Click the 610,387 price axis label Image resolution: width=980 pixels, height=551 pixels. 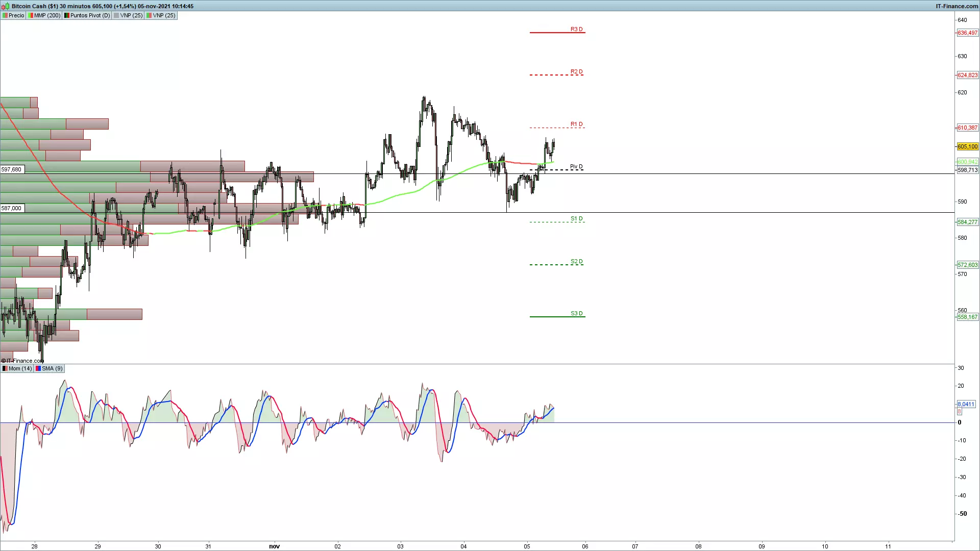coord(967,128)
